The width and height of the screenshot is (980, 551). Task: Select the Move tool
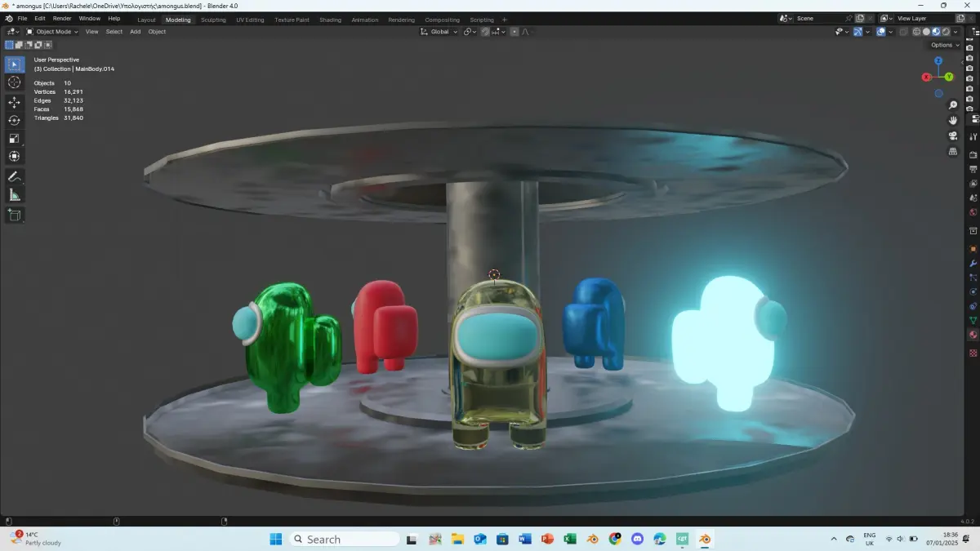[15, 102]
